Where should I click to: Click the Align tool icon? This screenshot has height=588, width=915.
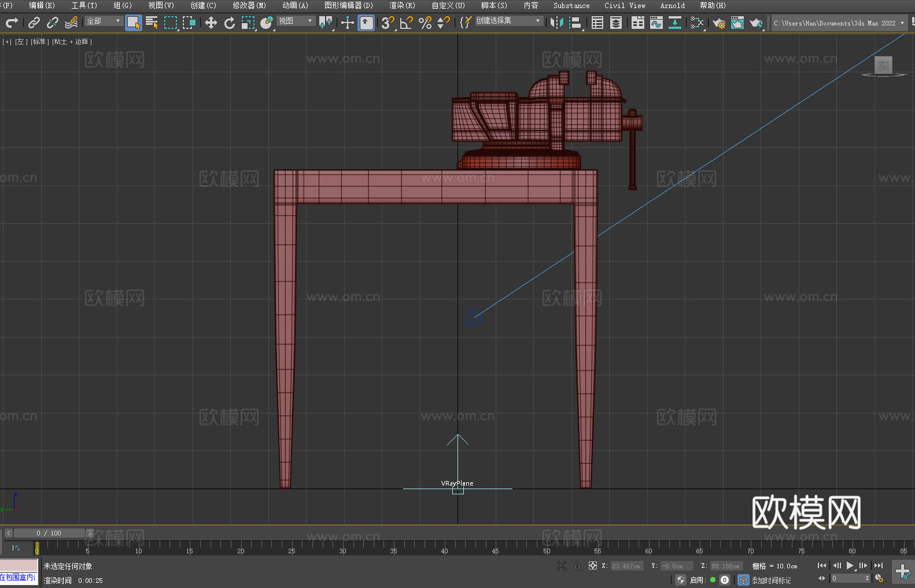point(575,23)
